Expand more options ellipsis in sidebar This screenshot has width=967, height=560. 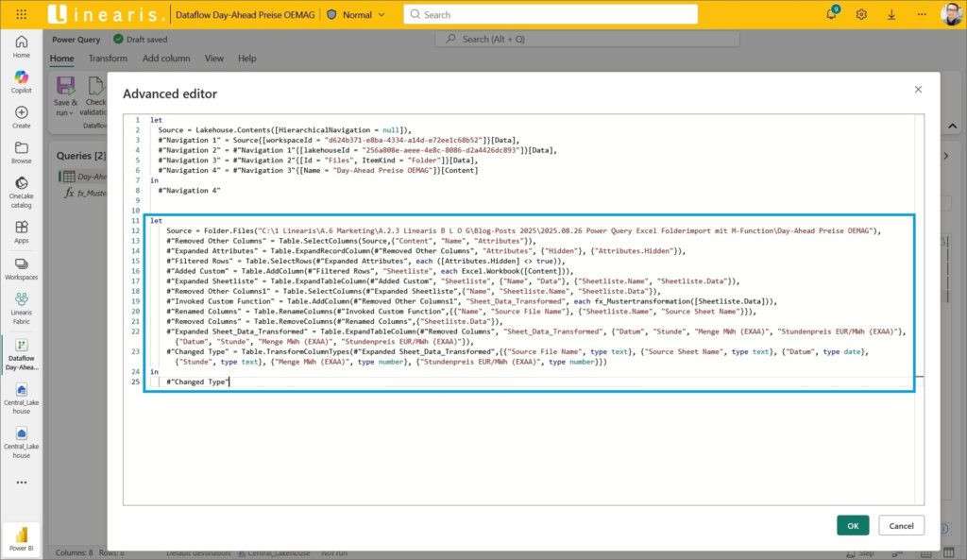click(x=21, y=482)
